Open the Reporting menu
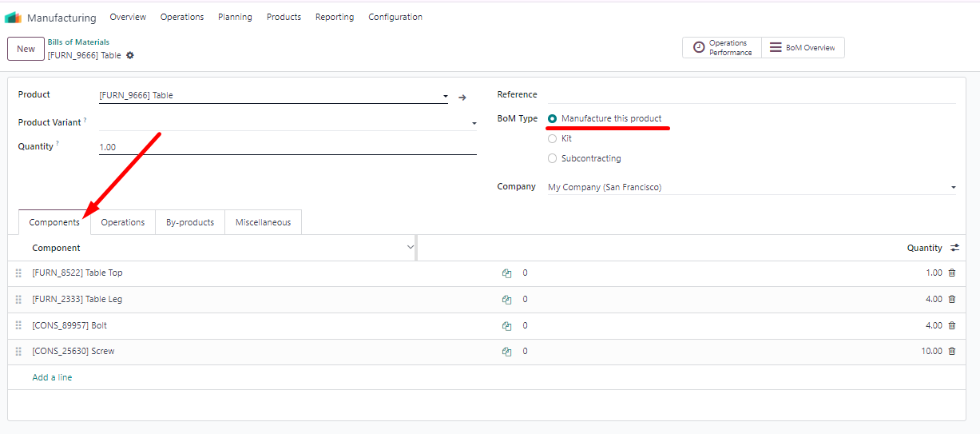This screenshot has height=434, width=980. pyautogui.click(x=335, y=17)
